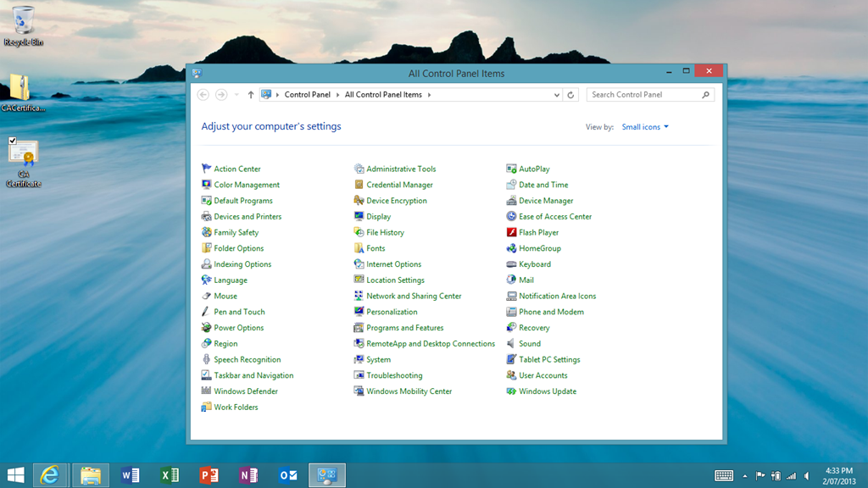Viewport: 868px width, 488px height.
Task: Click the refresh button beside address bar
Action: pyautogui.click(x=570, y=95)
